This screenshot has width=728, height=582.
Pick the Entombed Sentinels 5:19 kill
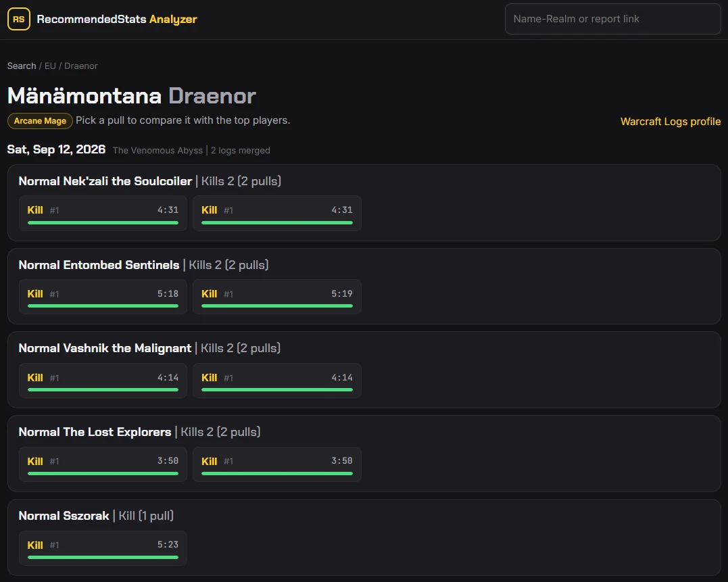[x=277, y=297]
